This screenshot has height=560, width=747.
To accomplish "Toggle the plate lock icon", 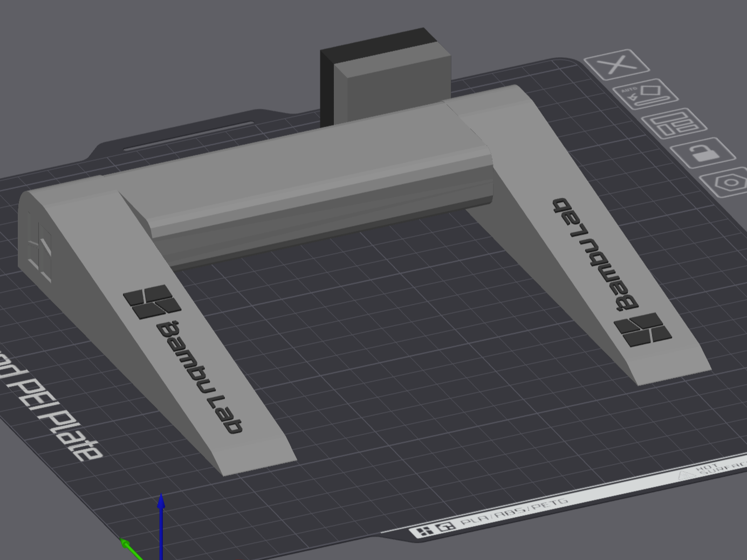I will pos(703,153).
